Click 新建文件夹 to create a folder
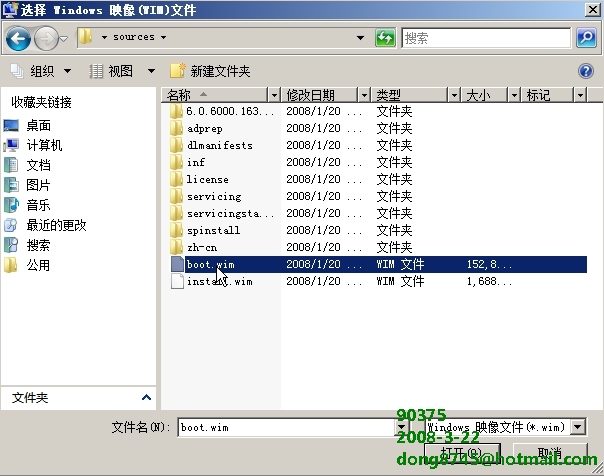 point(210,71)
